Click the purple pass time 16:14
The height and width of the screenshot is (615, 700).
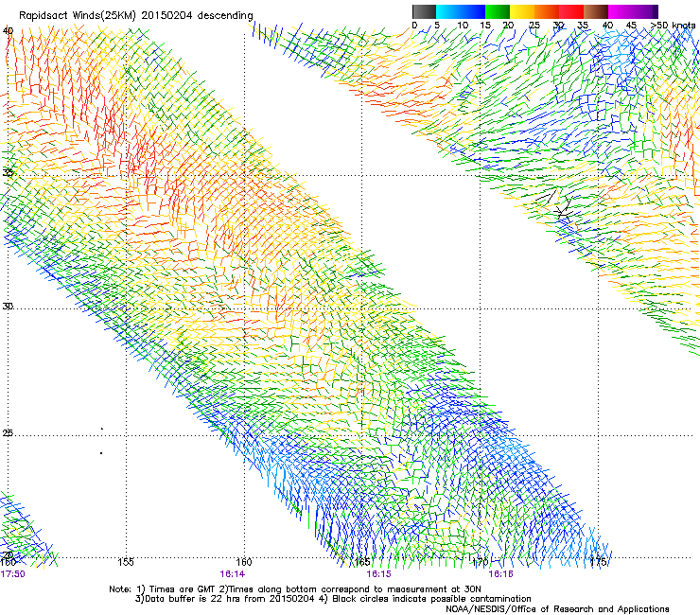232,574
